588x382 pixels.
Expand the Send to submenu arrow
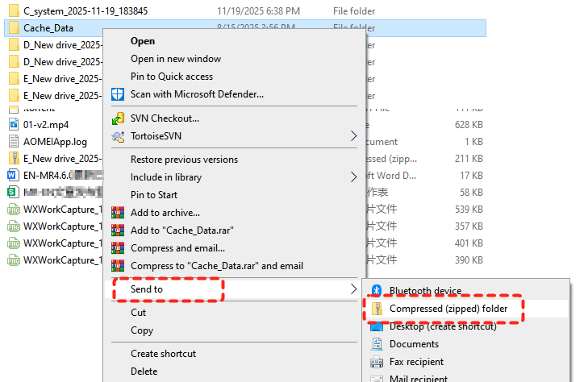click(353, 289)
